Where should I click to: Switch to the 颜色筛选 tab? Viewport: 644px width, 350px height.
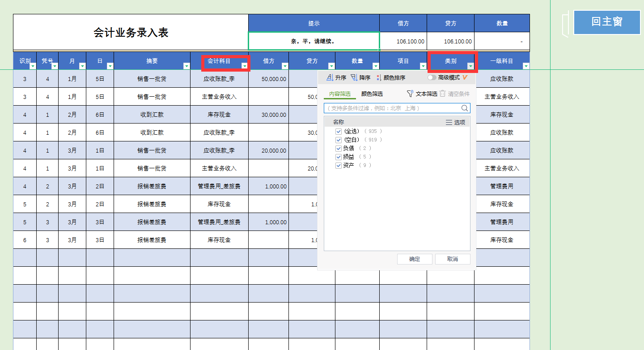point(372,94)
